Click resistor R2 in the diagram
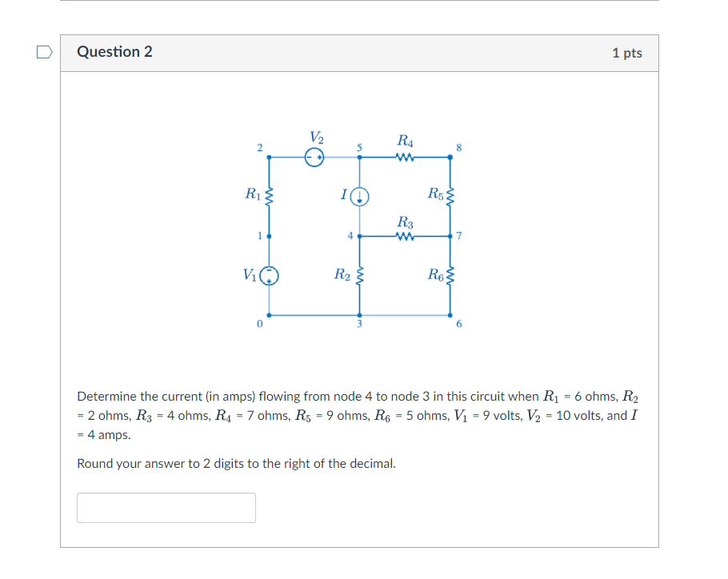 click(x=362, y=277)
